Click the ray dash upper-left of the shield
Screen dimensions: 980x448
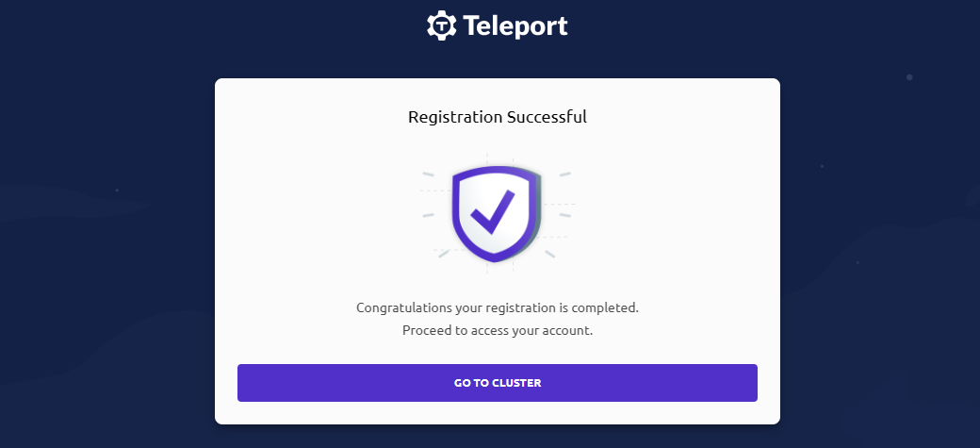click(x=428, y=174)
